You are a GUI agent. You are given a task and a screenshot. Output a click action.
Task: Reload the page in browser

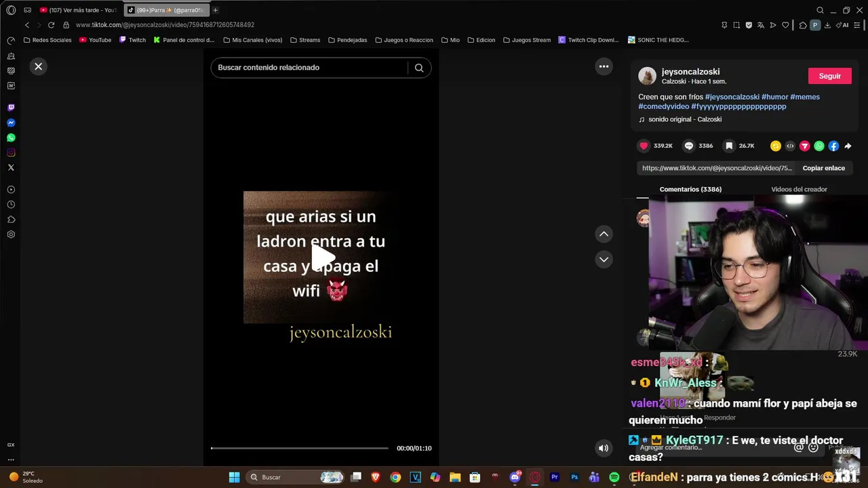[x=51, y=25]
